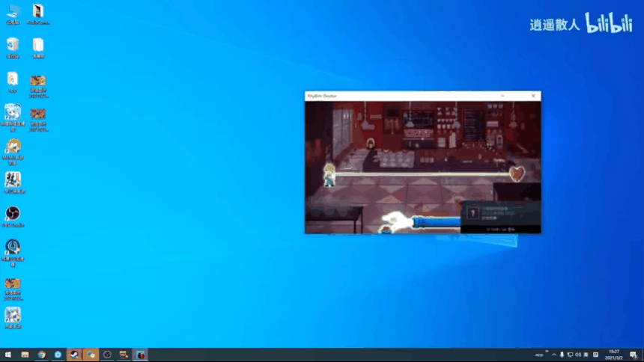Select the bottom-most desktop shortcut icon
Viewport: 644px width, 362px height.
click(x=13, y=318)
